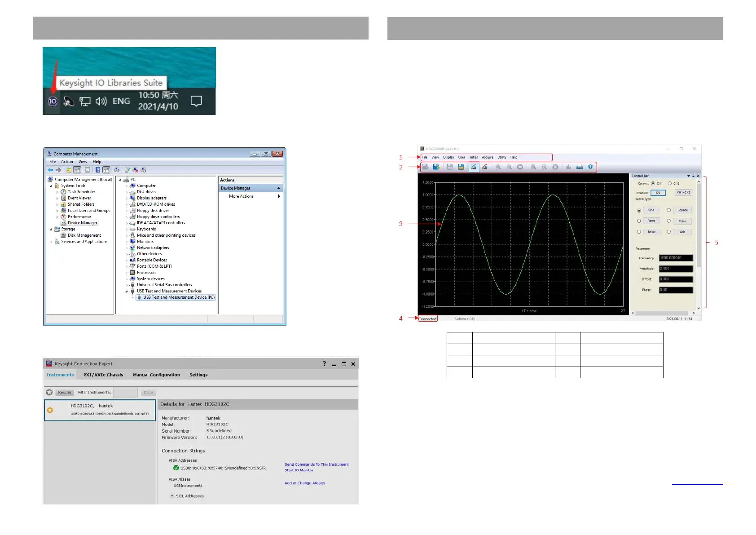Screen dimensions: 756x535
Task: Open the View menu in Computer Management
Action: (83, 162)
